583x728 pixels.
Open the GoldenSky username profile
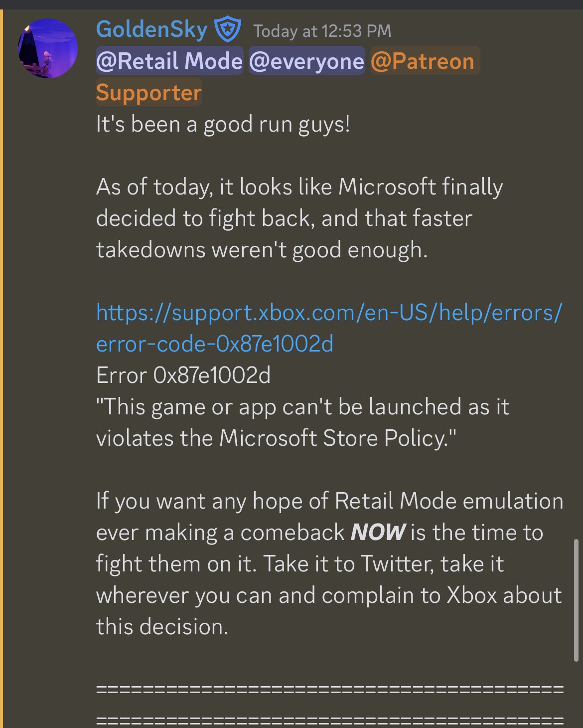point(151,29)
